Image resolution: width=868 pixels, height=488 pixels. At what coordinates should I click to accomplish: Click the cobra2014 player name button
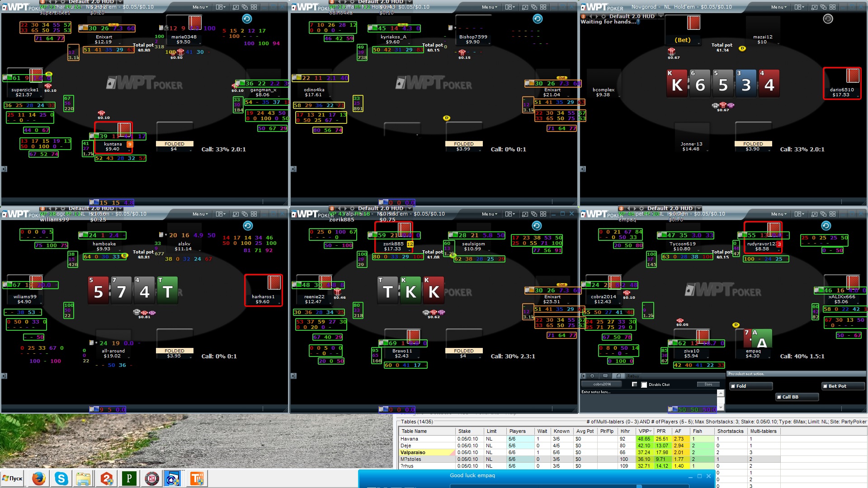[x=602, y=384]
